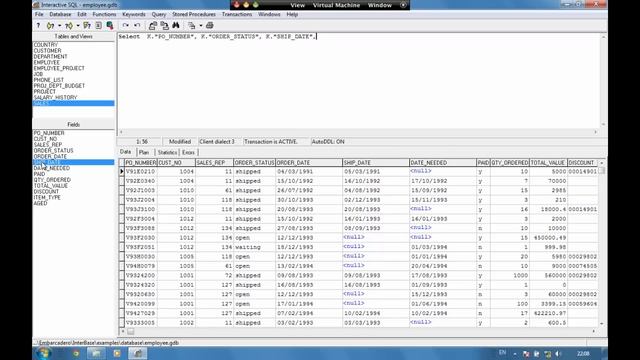The height and width of the screenshot is (360, 640).
Task: Click the help question-mark toolbar icon
Action: point(38,25)
